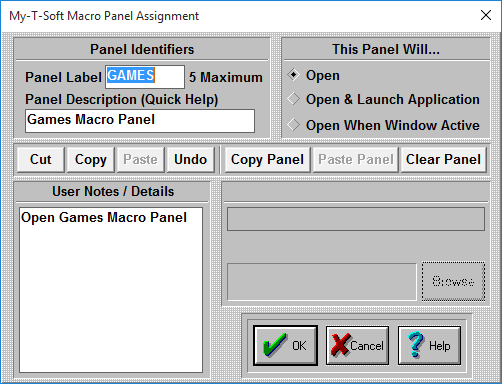
Task: Click the Clear Panel button
Action: 444,160
